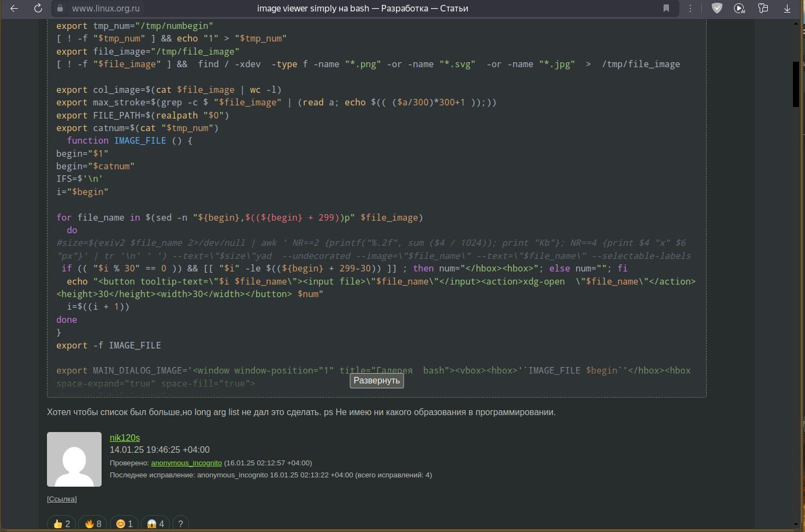Open the three-dot page options menu
This screenshot has width=805, height=532.
(690, 8)
